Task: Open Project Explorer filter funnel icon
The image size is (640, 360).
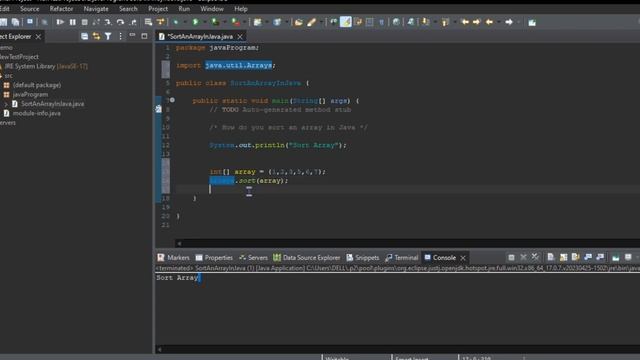Action: pos(108,36)
